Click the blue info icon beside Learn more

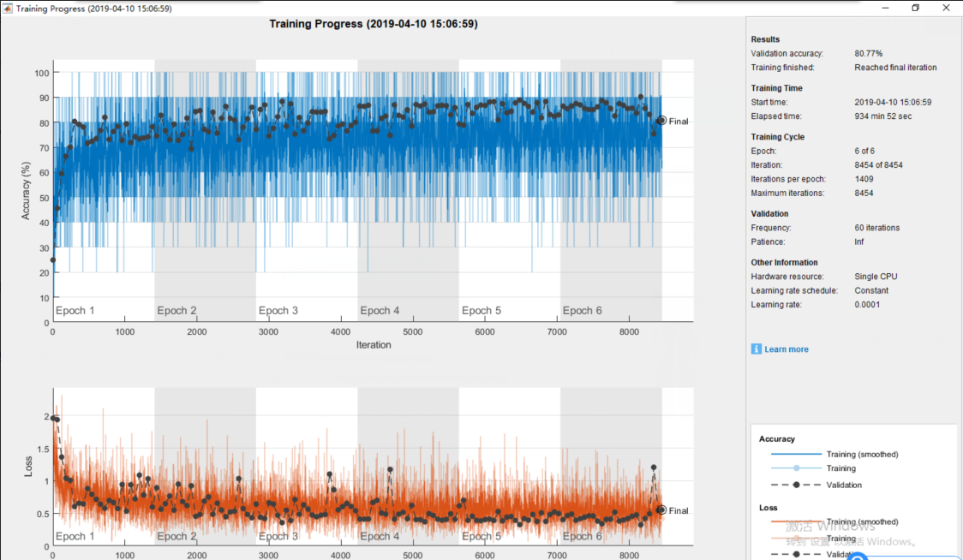pyautogui.click(x=756, y=349)
